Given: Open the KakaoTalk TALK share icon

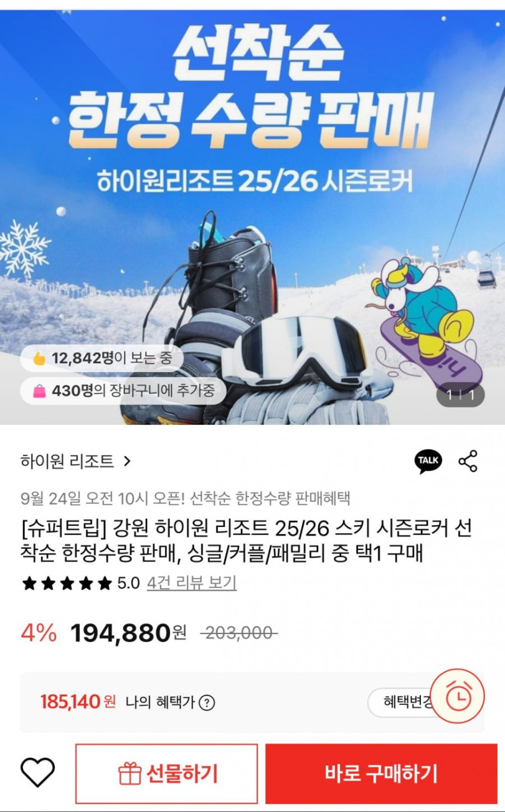Looking at the screenshot, I should [428, 462].
